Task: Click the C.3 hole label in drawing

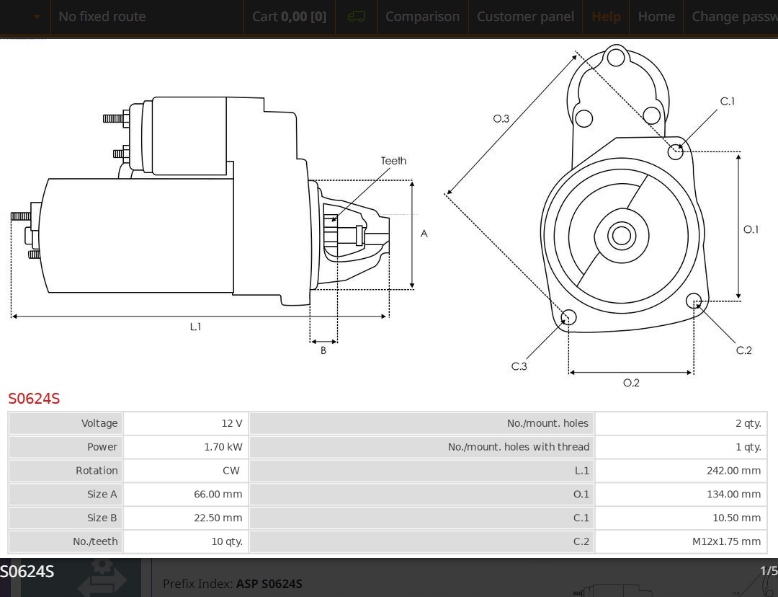Action: pos(519,366)
